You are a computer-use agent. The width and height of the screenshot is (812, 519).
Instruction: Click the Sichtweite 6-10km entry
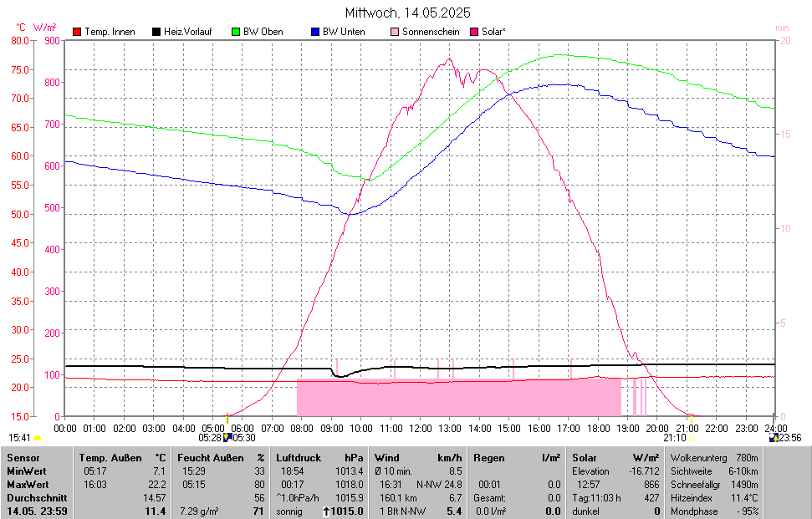(714, 471)
